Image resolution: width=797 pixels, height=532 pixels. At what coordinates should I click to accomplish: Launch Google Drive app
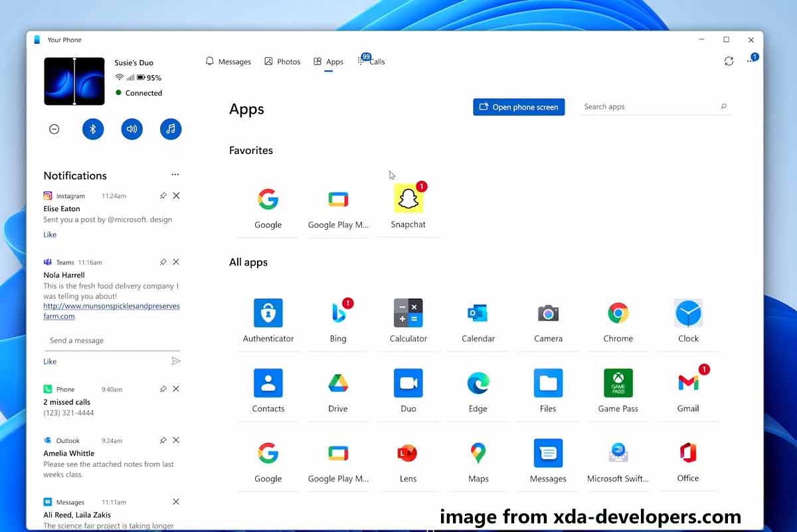(x=338, y=392)
